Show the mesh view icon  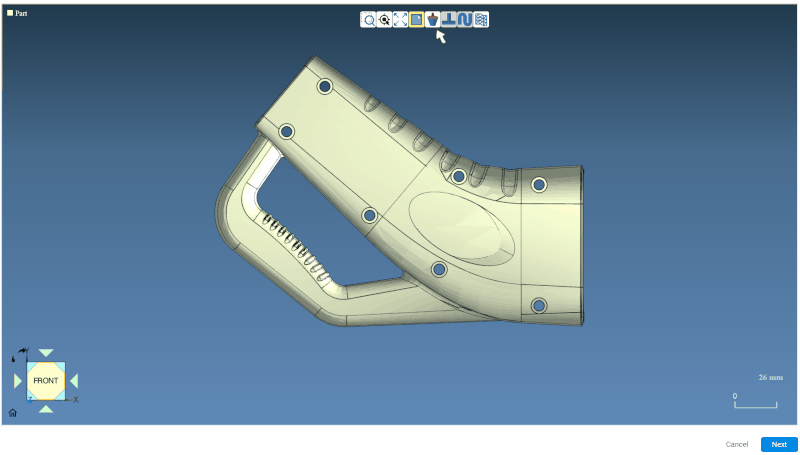click(x=481, y=20)
